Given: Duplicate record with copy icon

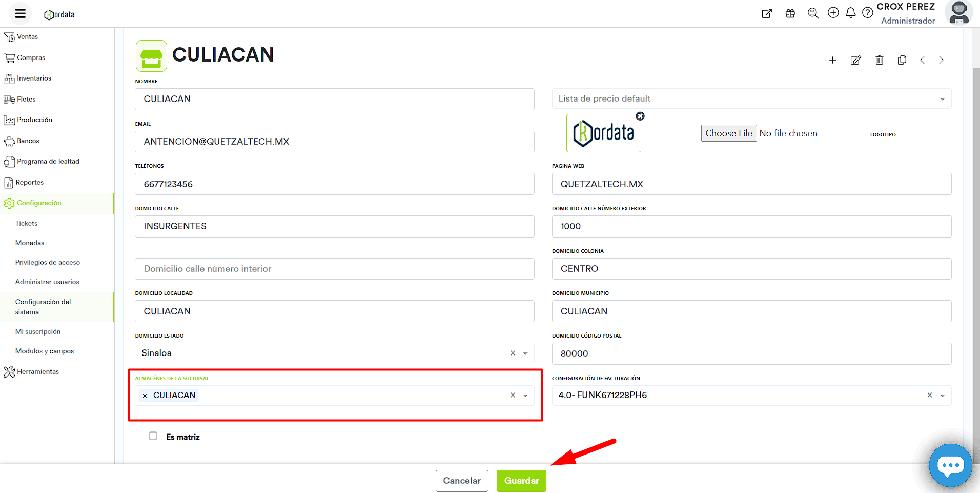Looking at the screenshot, I should (x=902, y=60).
